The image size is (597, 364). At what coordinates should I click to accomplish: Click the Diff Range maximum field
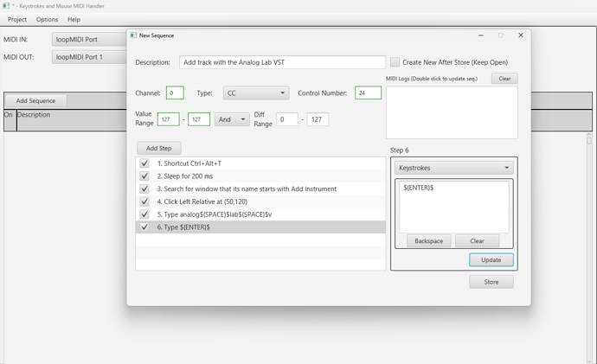click(x=318, y=119)
